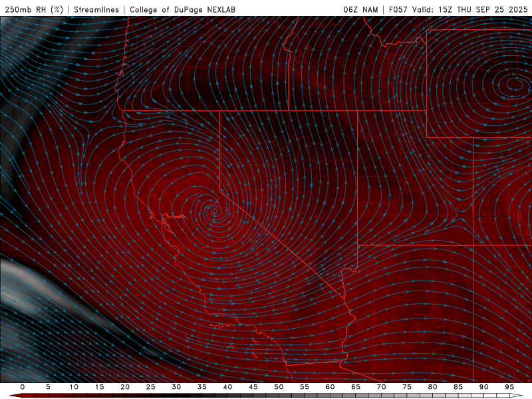532x399 pixels.
Task: Click the '250mb RH (%)' title text
Action: tap(34, 9)
